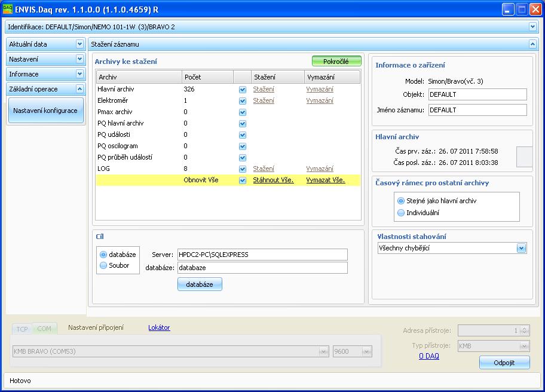This screenshot has width=545, height=392.
Task: Click the Stáhnout Vše link
Action: (x=273, y=180)
